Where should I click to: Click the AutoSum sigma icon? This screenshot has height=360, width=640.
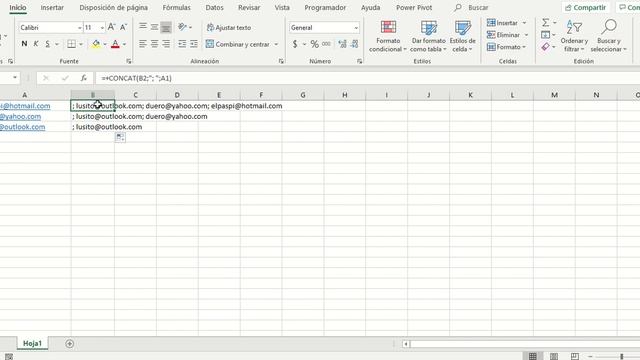coord(546,22)
